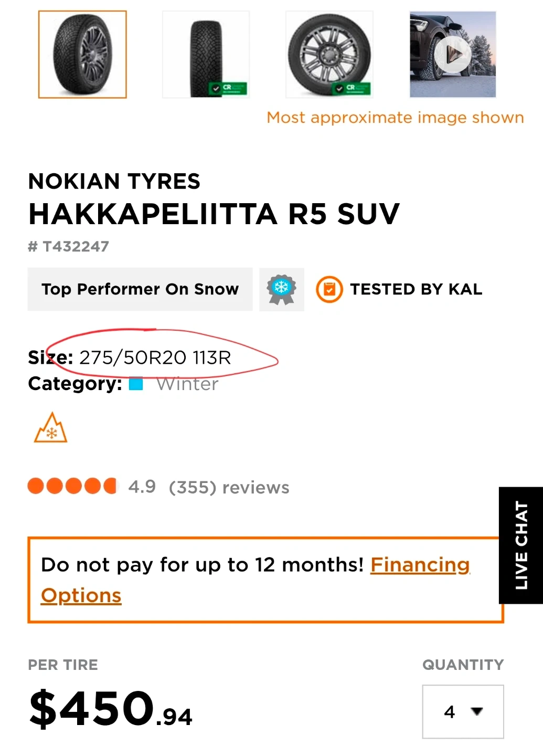The image size is (543, 756).
Task: Open the Live Chat tab
Action: click(x=520, y=545)
